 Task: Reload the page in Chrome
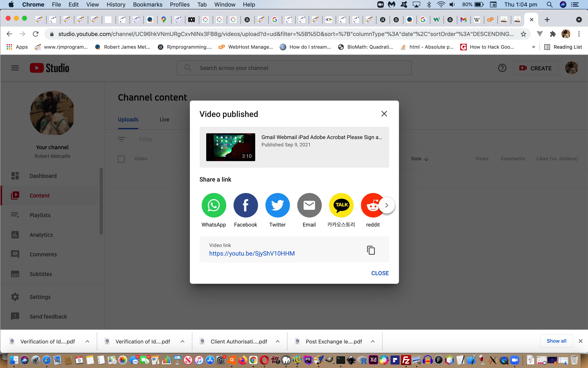pos(36,34)
